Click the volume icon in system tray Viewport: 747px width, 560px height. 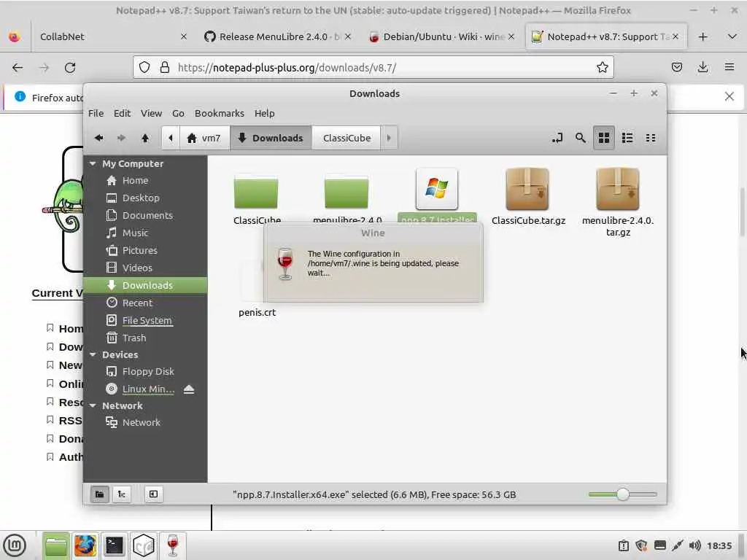coord(695,545)
